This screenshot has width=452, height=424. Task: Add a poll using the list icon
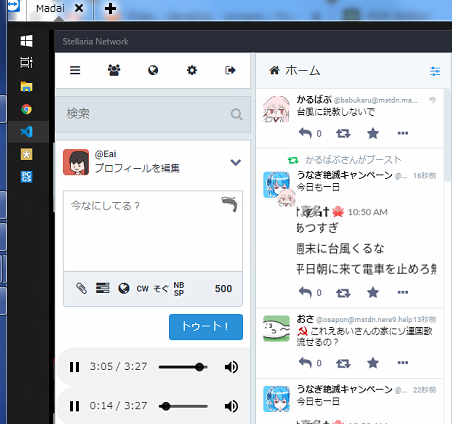click(103, 288)
